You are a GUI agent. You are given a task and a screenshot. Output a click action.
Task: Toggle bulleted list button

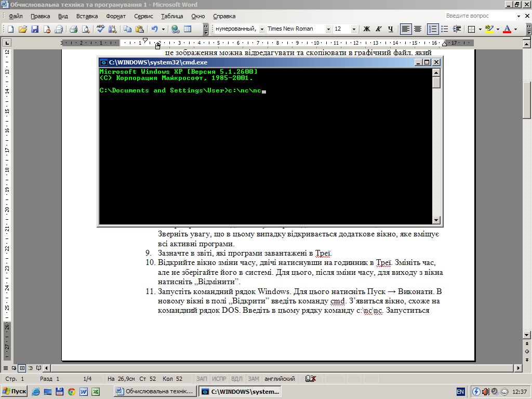tap(445, 29)
